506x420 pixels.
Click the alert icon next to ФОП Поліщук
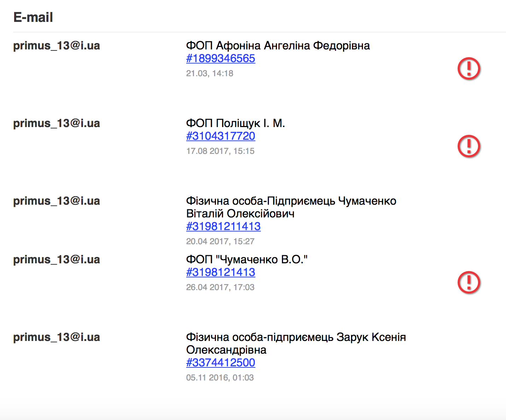(469, 146)
